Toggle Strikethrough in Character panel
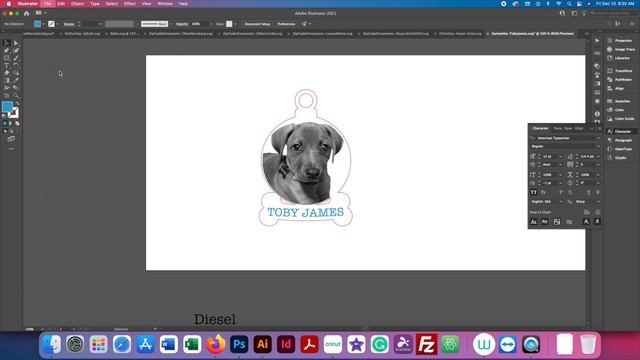The image size is (640, 360). pyautogui.click(x=598, y=192)
